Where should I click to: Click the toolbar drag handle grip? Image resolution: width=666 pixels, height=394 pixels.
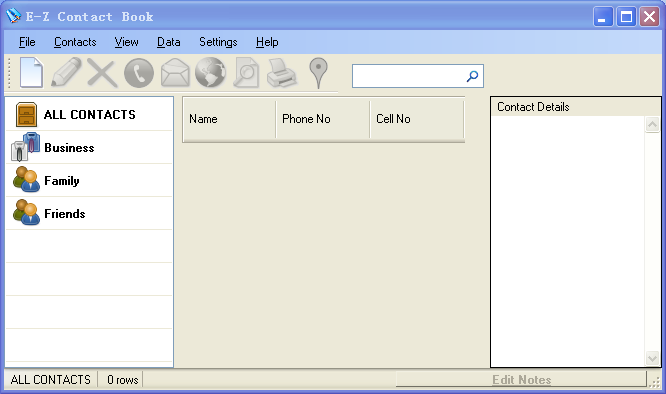coord(9,73)
